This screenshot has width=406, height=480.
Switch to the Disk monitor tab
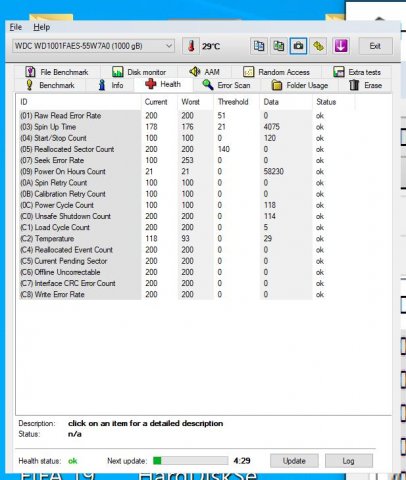[x=139, y=72]
